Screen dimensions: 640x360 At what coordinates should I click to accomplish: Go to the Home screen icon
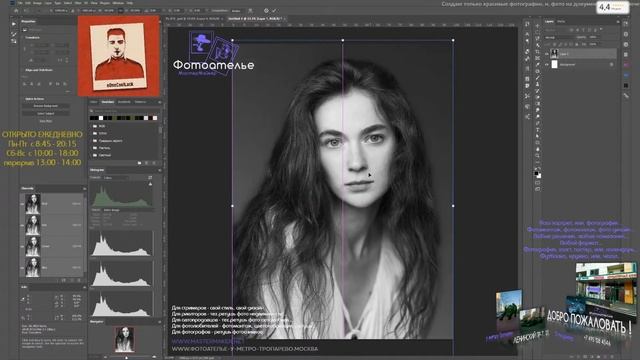pyautogui.click(x=16, y=11)
